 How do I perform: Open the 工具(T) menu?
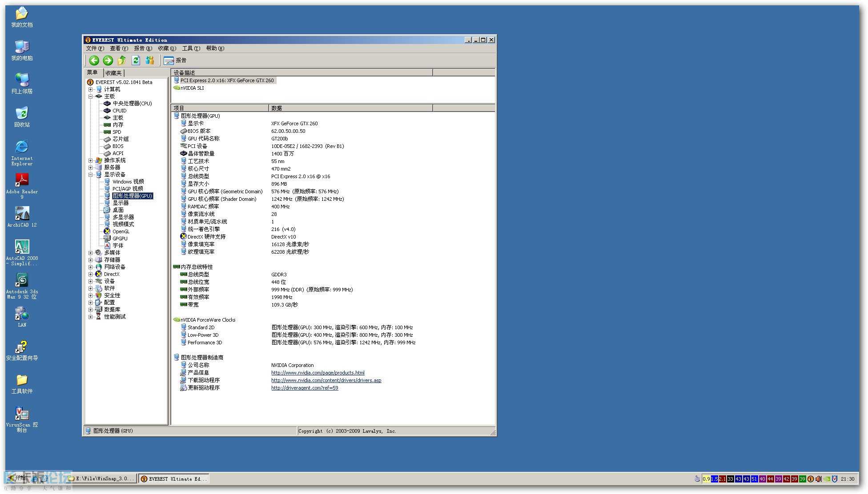[x=191, y=48]
